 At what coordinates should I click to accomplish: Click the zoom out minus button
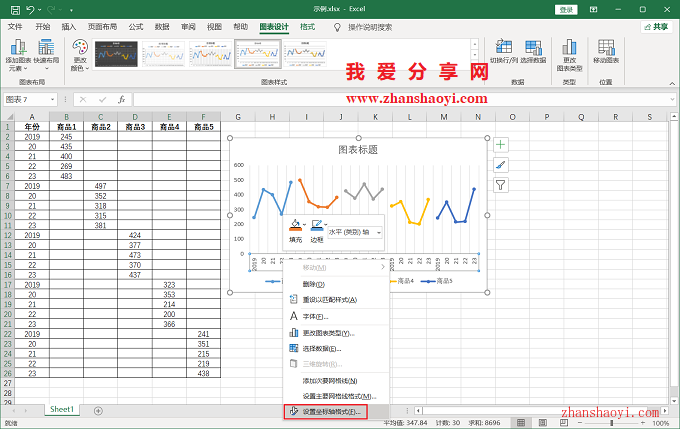[x=580, y=422]
